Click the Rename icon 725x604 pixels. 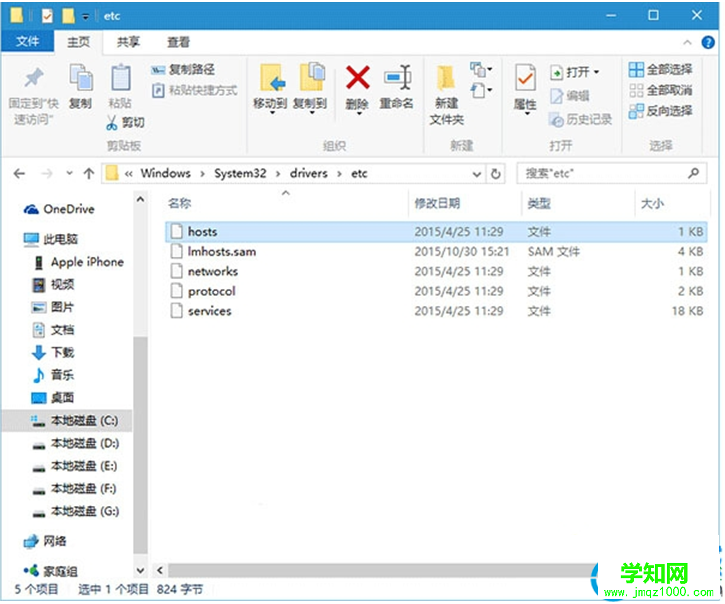click(397, 77)
